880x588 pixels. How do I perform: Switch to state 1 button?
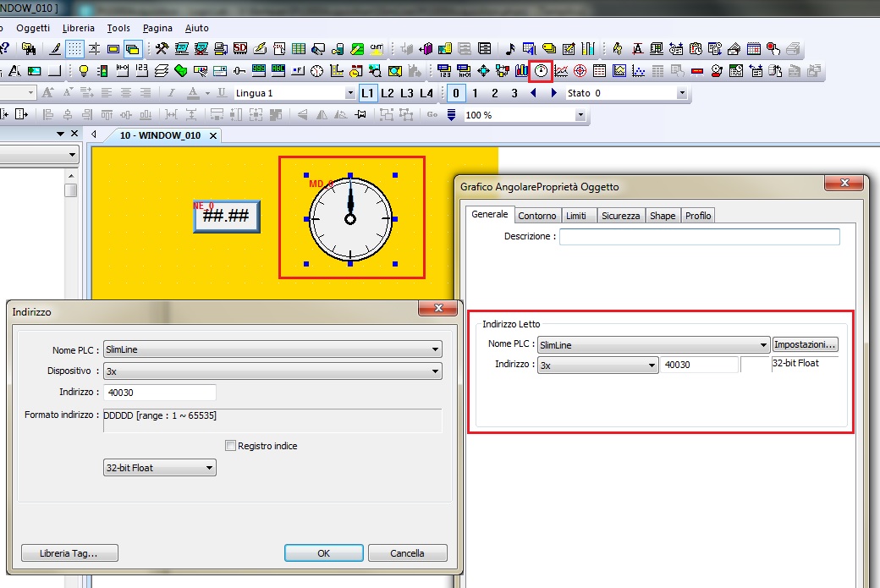pyautogui.click(x=476, y=93)
